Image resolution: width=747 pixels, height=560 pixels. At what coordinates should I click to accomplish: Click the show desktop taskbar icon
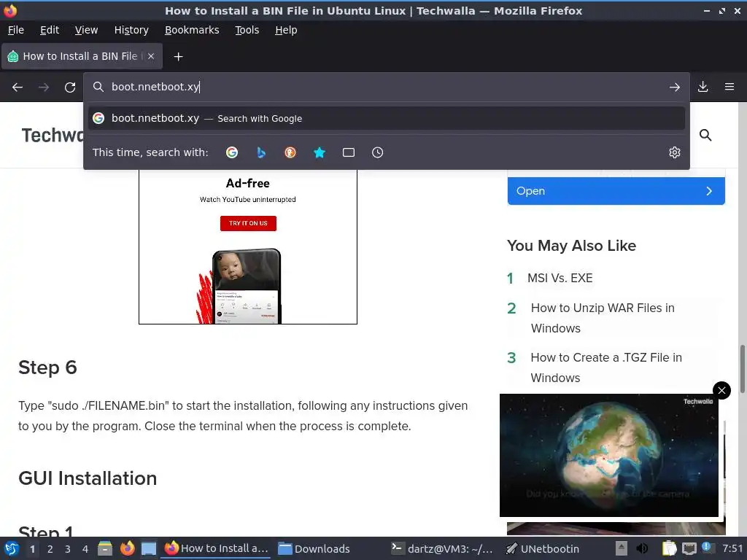(149, 548)
